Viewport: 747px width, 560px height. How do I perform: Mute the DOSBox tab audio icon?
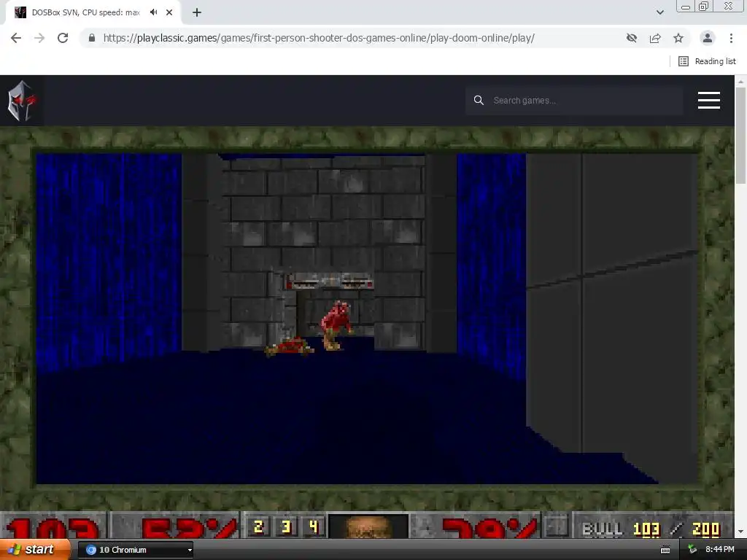point(153,12)
